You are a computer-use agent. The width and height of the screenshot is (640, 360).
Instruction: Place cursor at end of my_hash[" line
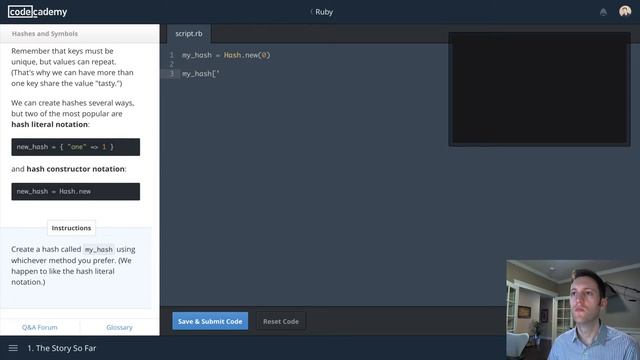220,74
